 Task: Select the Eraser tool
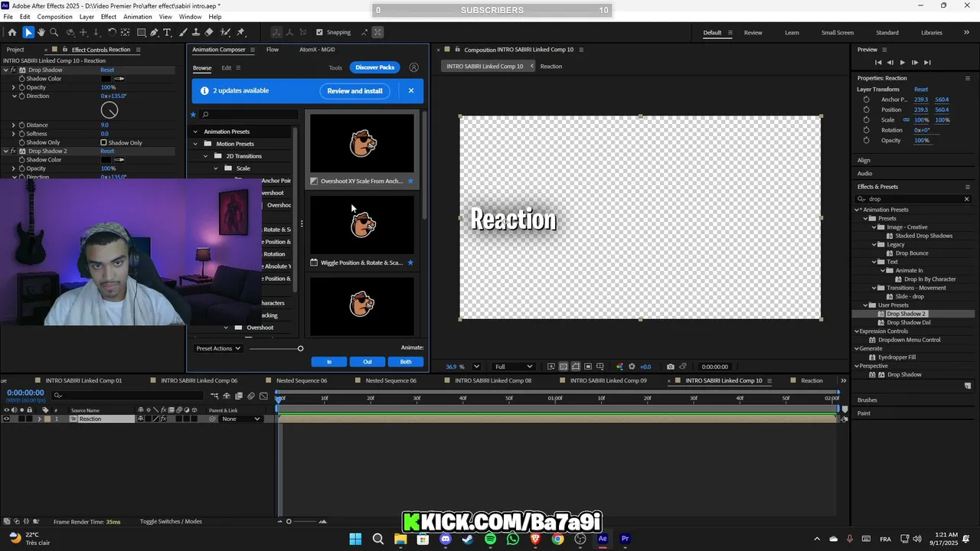209,32
